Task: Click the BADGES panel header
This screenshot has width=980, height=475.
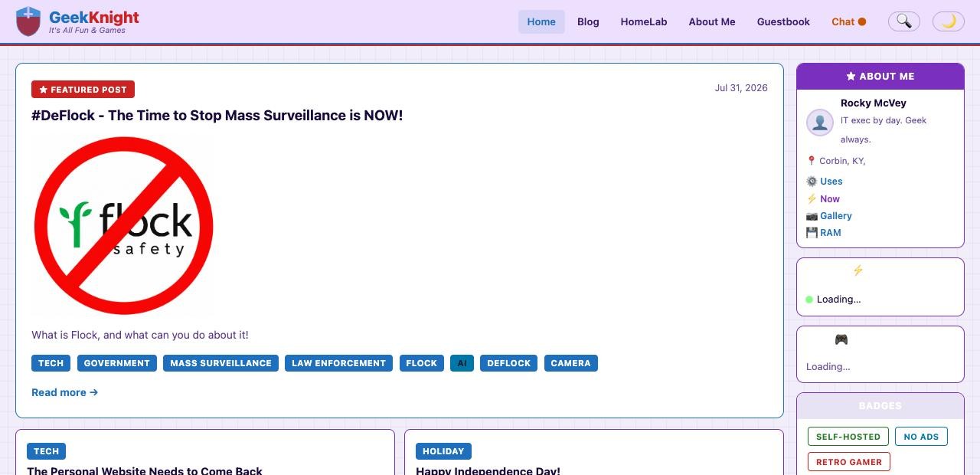Action: coord(880,406)
